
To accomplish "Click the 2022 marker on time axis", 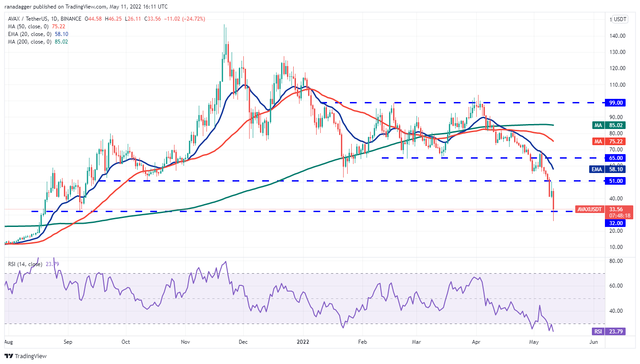I will pyautogui.click(x=303, y=342).
